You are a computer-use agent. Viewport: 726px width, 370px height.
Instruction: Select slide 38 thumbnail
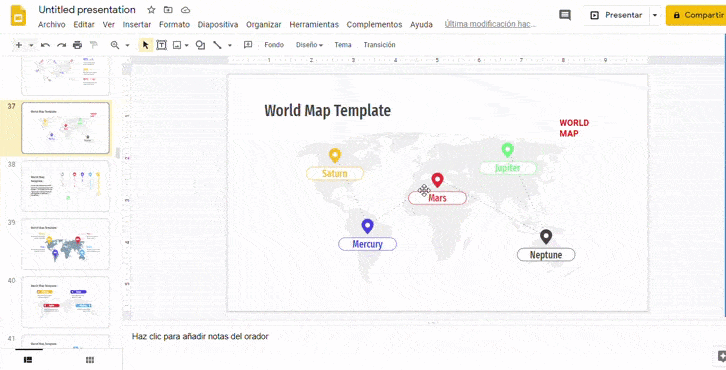[65, 186]
